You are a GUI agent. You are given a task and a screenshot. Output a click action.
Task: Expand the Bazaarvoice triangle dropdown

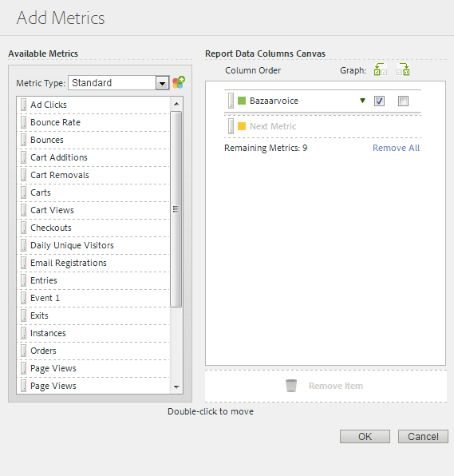coord(362,101)
